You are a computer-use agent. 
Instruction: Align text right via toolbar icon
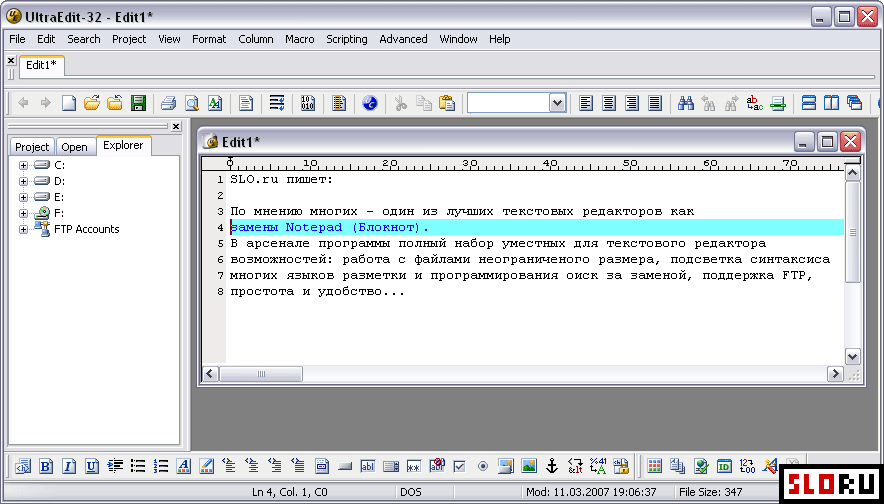632,103
